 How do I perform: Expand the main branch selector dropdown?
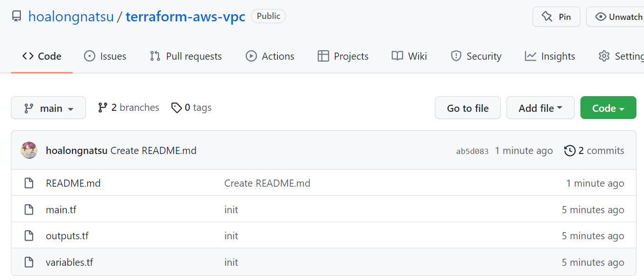point(48,108)
